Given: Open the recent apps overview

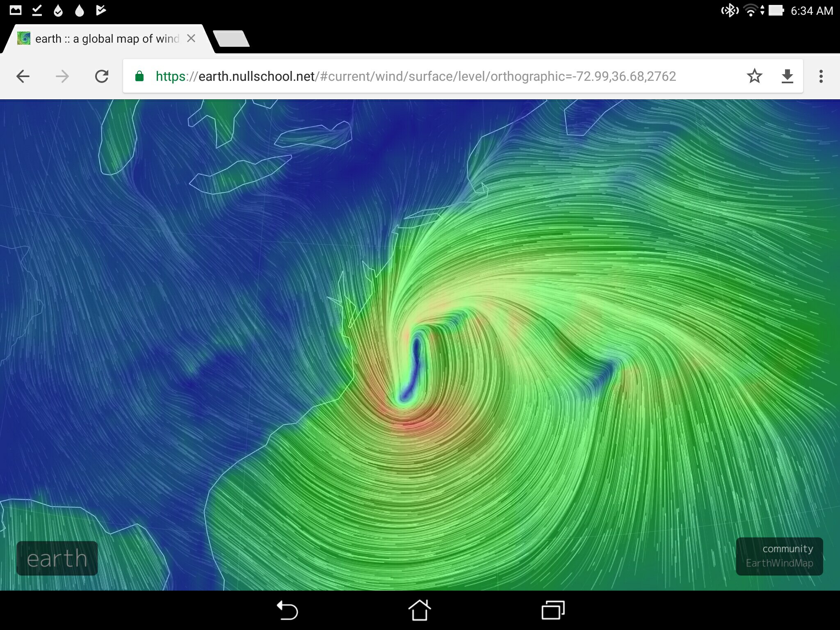Looking at the screenshot, I should pos(553,610).
